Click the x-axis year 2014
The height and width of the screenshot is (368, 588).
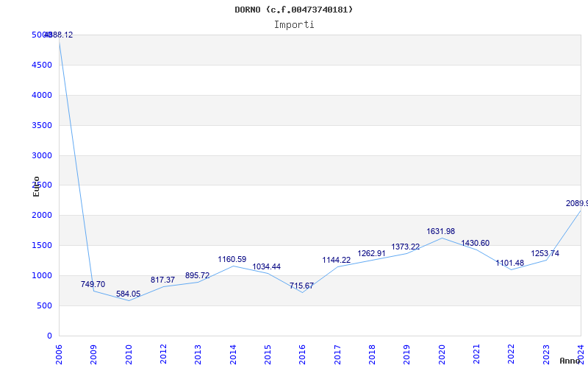click(233, 355)
